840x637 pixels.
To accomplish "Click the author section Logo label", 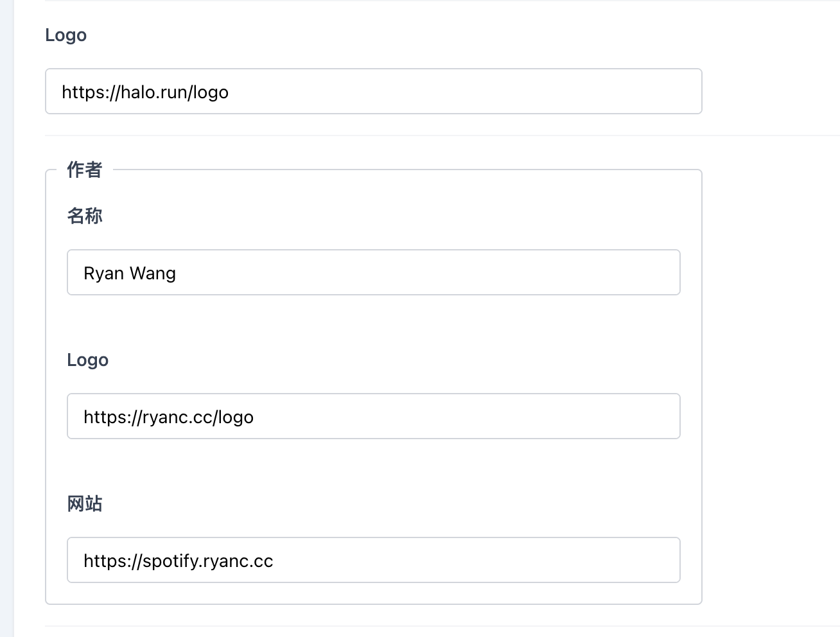I will tap(87, 360).
